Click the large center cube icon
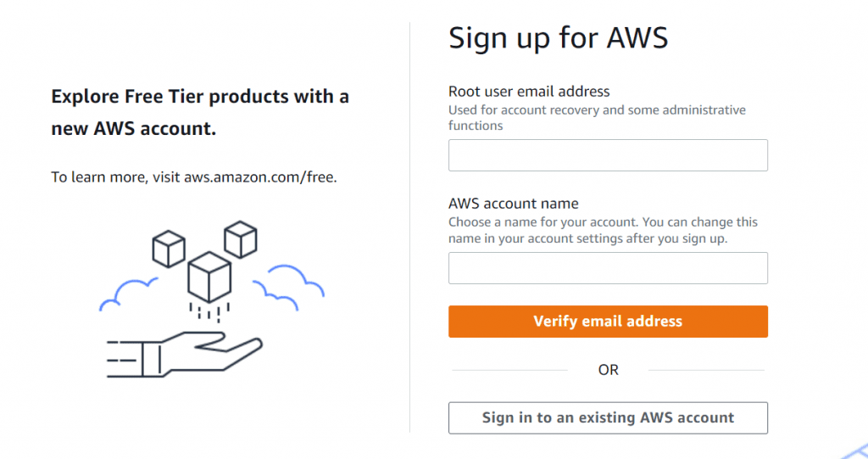The image size is (868, 459). [209, 276]
